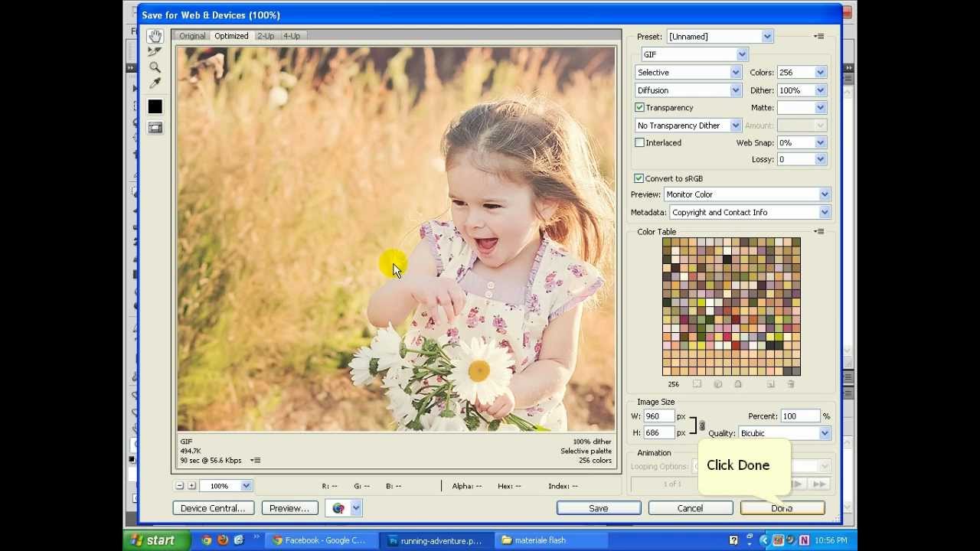Expand the Metadata dropdown

click(x=750, y=212)
